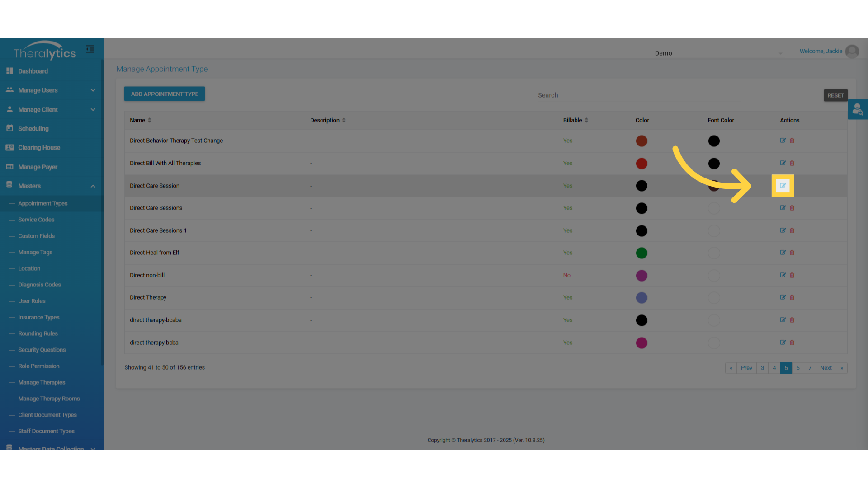This screenshot has height=488, width=868.
Task: Go to the Scheduling menu item
Action: (33, 129)
